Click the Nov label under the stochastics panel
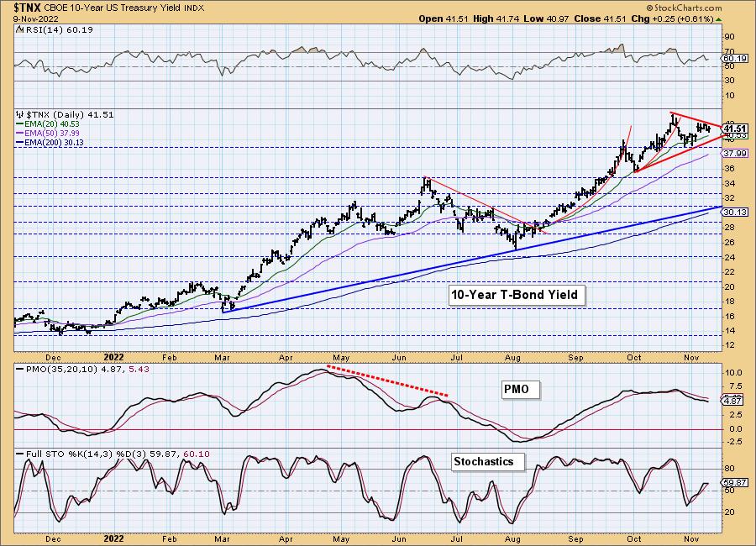The width and height of the screenshot is (756, 546). (x=691, y=538)
